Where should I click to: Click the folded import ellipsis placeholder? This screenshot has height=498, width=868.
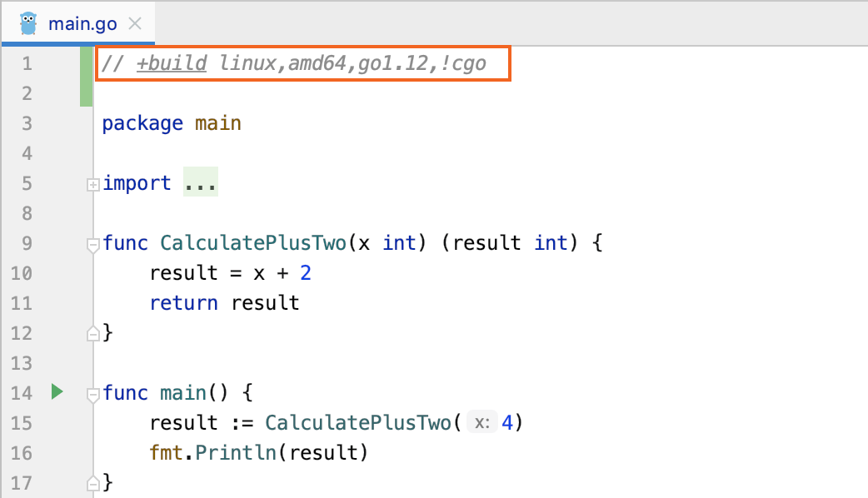pyautogui.click(x=201, y=182)
